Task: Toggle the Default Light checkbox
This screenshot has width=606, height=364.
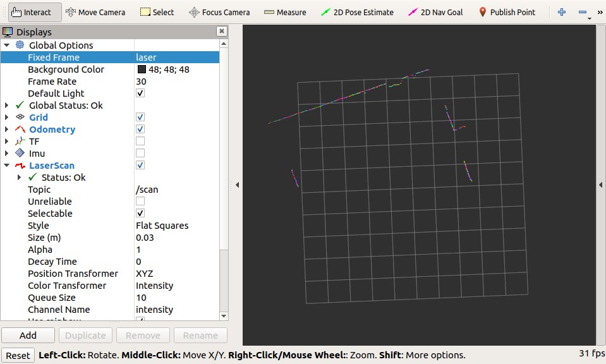Action: pos(140,93)
